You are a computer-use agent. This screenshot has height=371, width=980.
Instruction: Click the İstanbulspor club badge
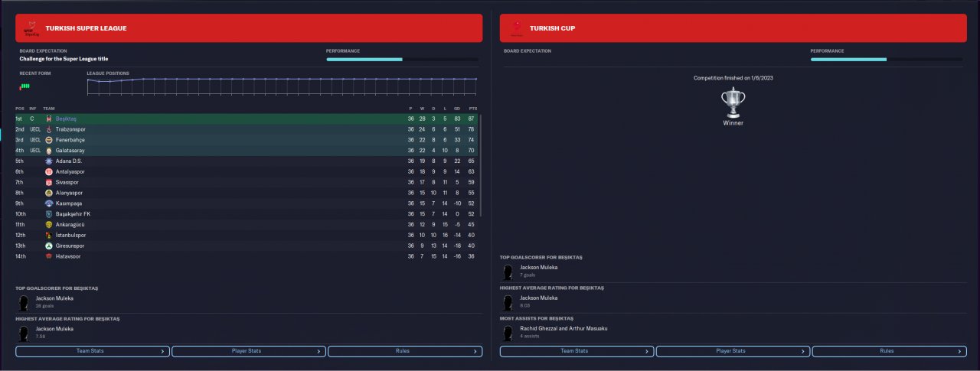tap(49, 235)
